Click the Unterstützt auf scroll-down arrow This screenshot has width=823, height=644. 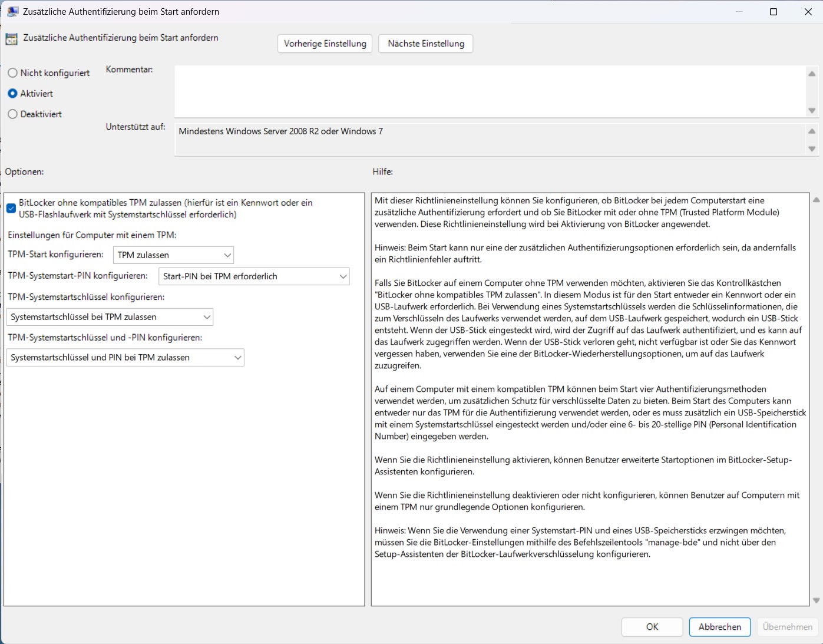click(x=812, y=149)
